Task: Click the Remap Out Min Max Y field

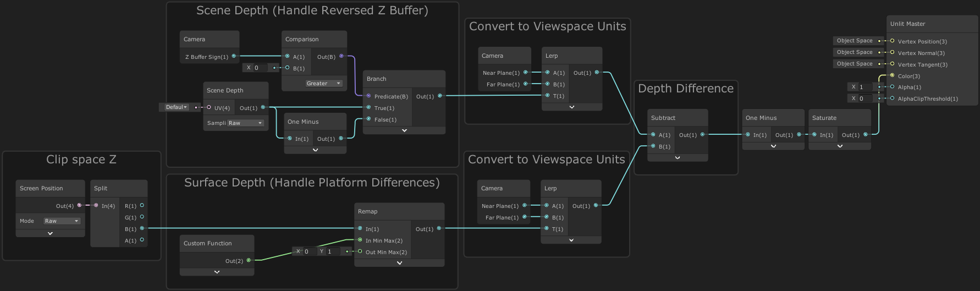Action: [x=334, y=251]
